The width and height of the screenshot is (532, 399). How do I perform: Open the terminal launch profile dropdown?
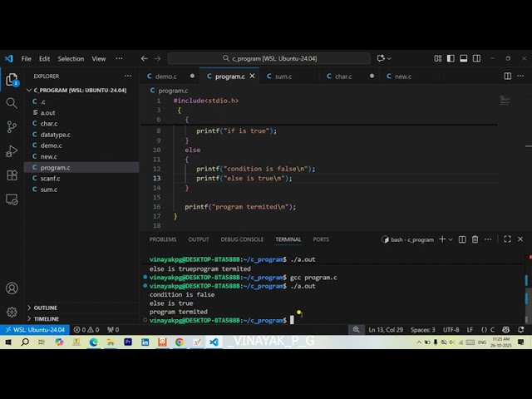(x=451, y=239)
